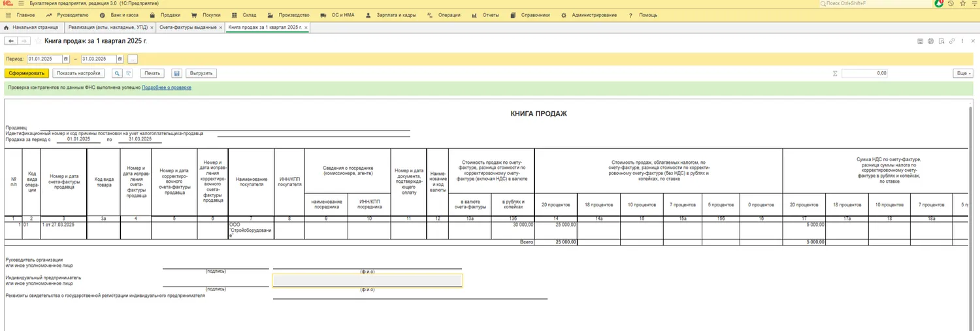Open the Руководителю section
The height and width of the screenshot is (331, 980).
click(67, 14)
